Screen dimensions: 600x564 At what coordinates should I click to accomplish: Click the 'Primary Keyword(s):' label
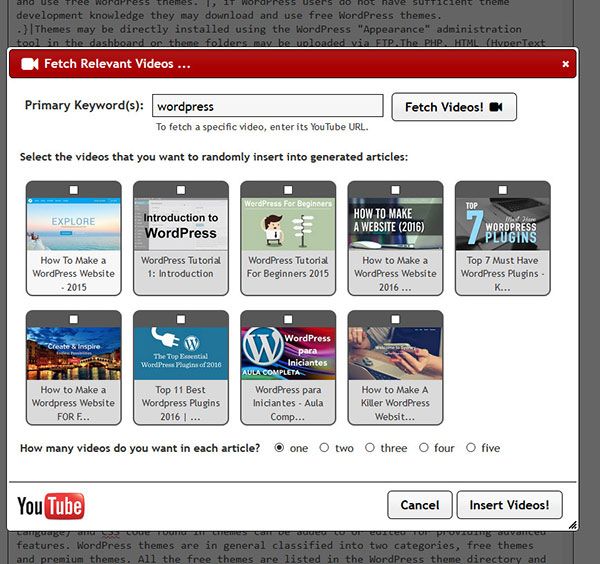(84, 105)
